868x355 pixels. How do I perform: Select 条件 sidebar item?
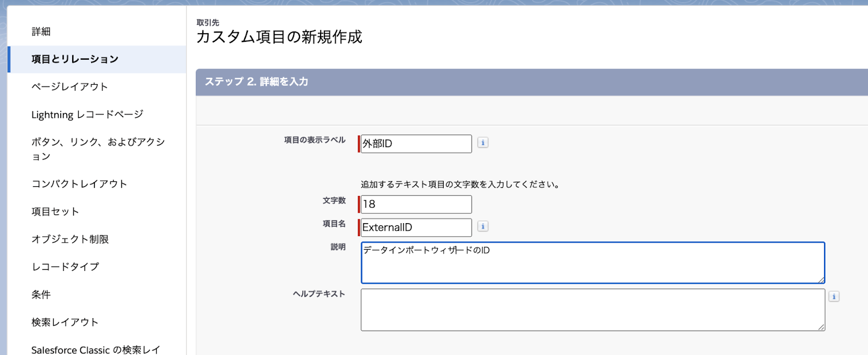click(41, 295)
